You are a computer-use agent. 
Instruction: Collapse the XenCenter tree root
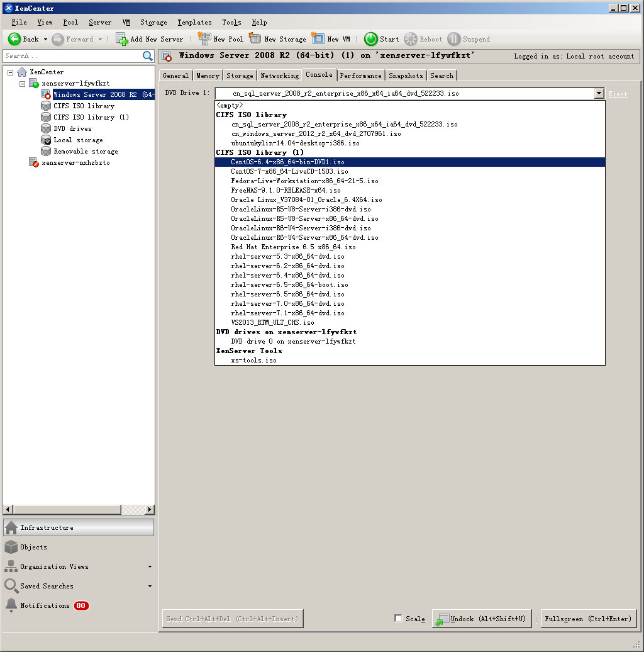[x=11, y=72]
